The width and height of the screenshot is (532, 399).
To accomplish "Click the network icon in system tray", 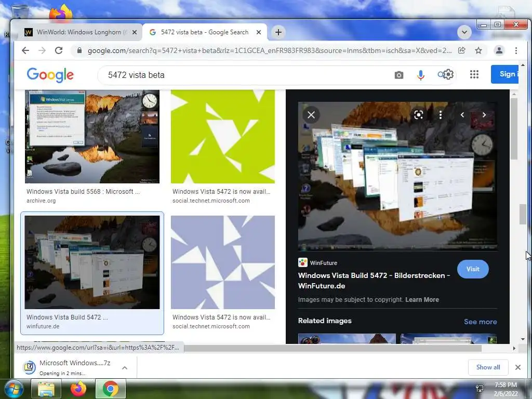I will pyautogui.click(x=480, y=389).
